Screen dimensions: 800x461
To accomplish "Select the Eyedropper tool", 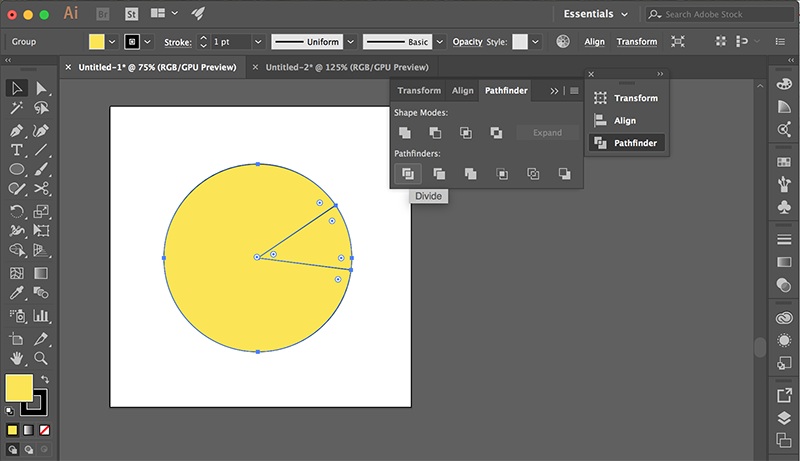I will click(16, 293).
